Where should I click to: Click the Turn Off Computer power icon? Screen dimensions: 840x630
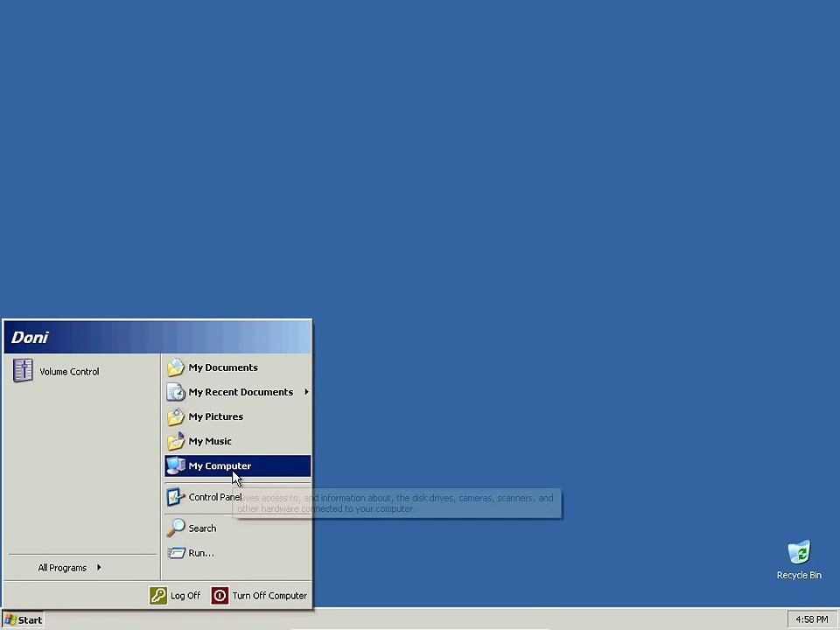coord(220,595)
